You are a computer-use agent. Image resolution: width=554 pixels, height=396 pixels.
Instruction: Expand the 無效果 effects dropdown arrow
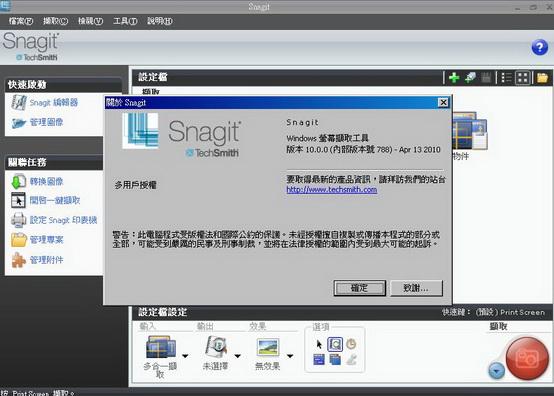tap(290, 356)
